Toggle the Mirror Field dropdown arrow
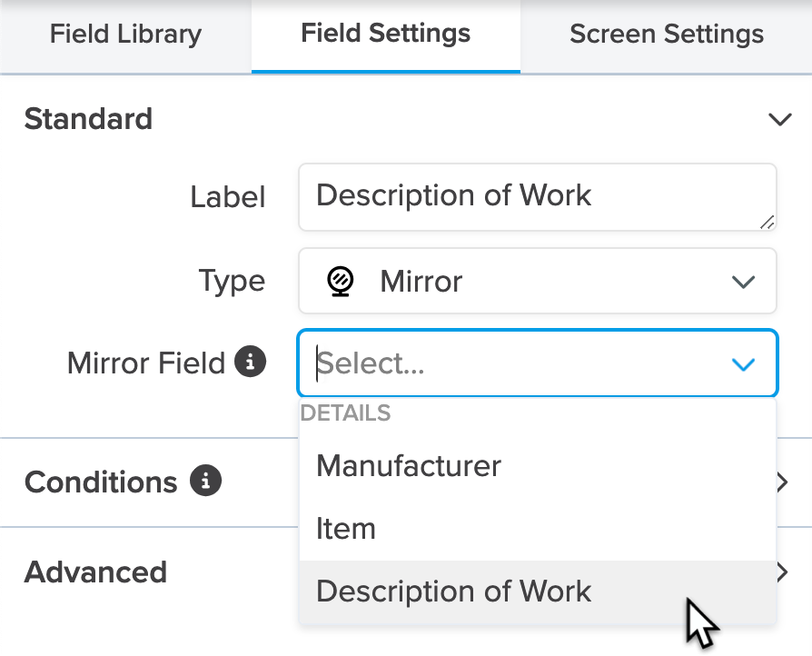 (743, 364)
